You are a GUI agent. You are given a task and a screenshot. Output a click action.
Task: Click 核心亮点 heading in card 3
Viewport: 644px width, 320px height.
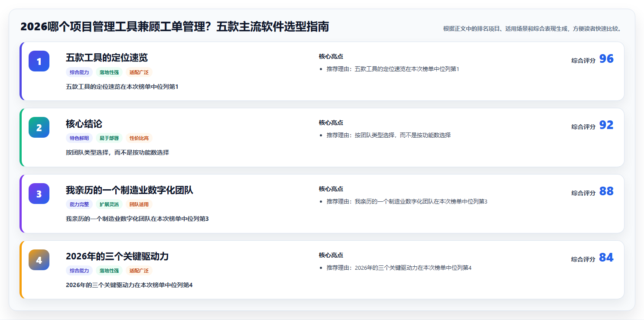click(x=331, y=189)
